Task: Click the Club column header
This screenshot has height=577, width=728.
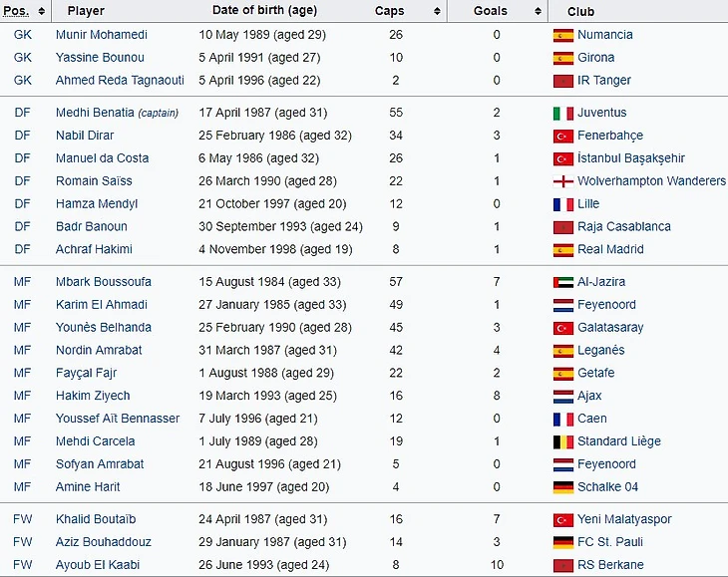Action: tap(580, 11)
